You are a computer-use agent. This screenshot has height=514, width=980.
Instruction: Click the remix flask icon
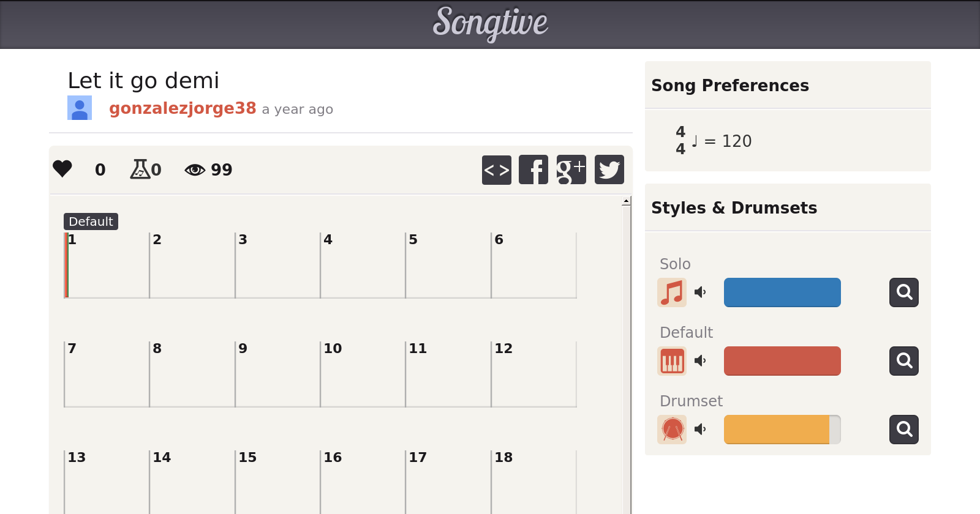[140, 169]
